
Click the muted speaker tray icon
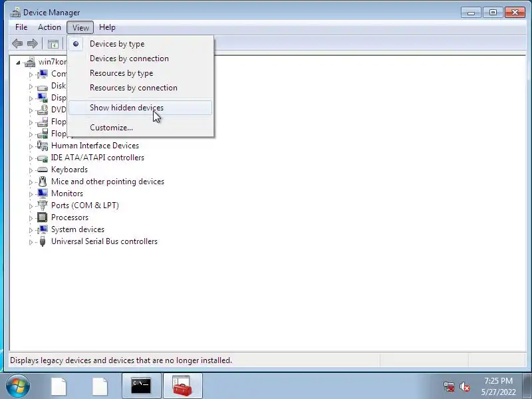tap(464, 386)
